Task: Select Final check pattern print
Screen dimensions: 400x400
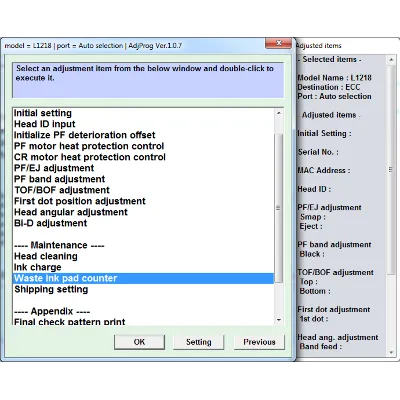Action: click(x=143, y=322)
